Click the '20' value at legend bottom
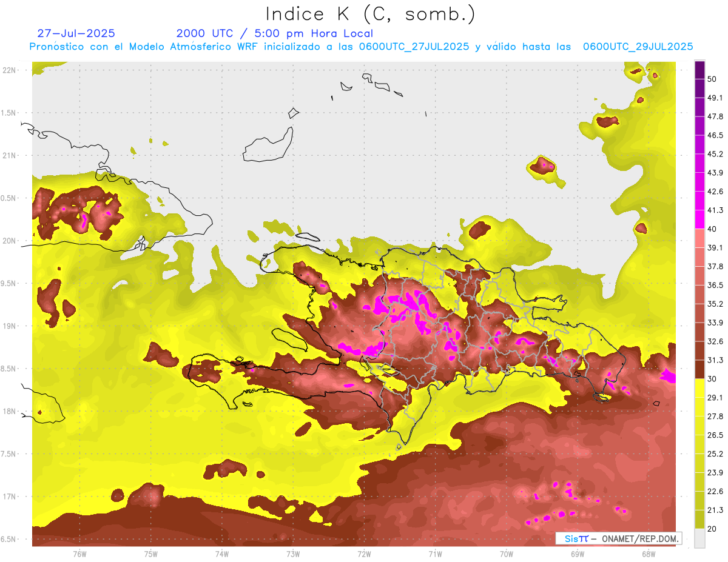Viewport: 728px width, 562px height. coord(712,529)
